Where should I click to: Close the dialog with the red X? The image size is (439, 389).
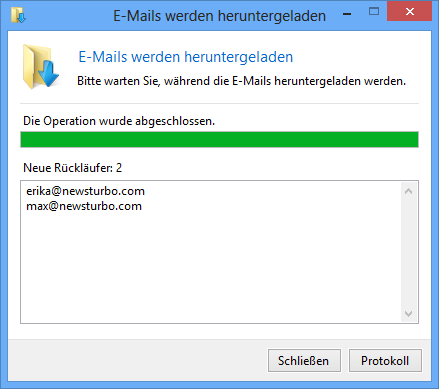coord(410,12)
